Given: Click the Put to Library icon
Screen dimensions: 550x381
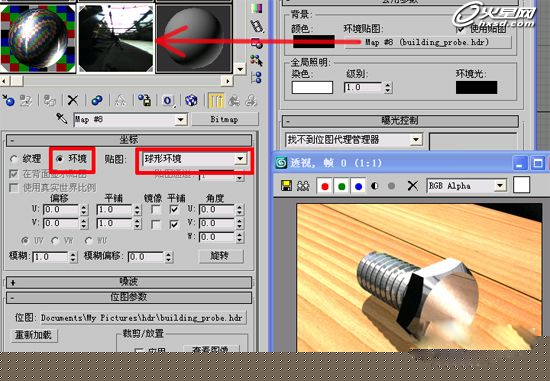Looking at the screenshot, I should 144,101.
